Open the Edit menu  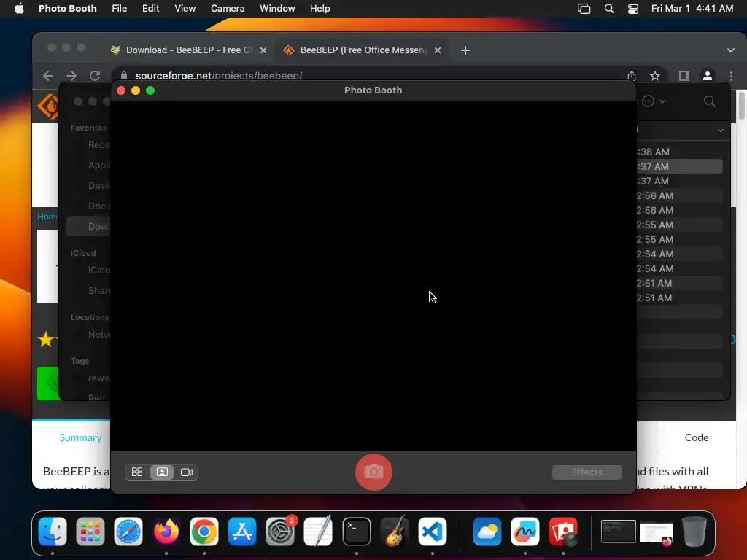[150, 9]
